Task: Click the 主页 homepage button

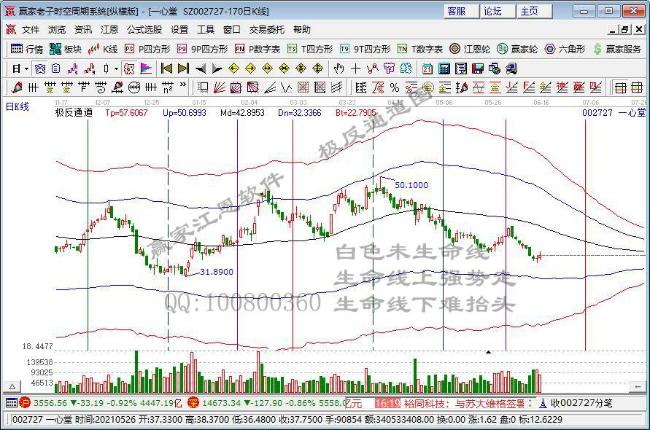Action: (x=534, y=11)
